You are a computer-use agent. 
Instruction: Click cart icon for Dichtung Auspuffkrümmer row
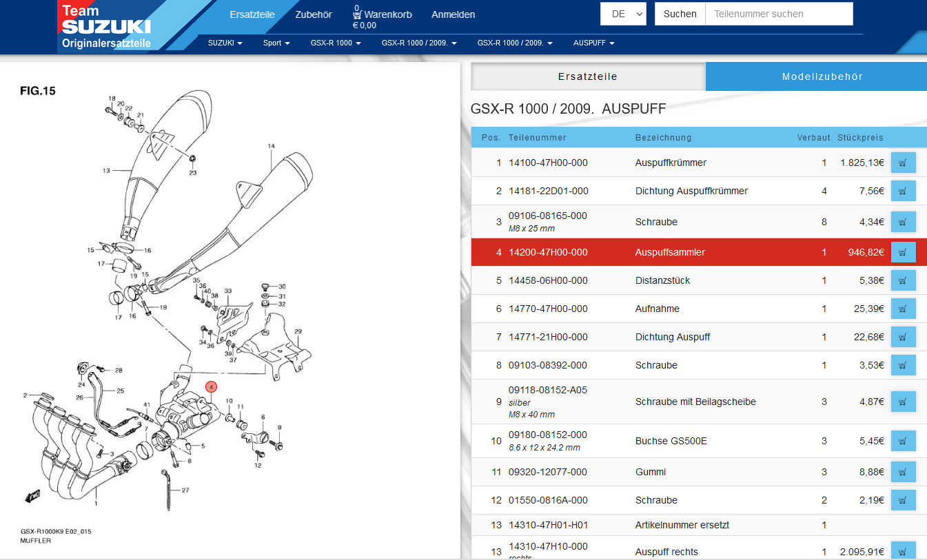coord(903,191)
